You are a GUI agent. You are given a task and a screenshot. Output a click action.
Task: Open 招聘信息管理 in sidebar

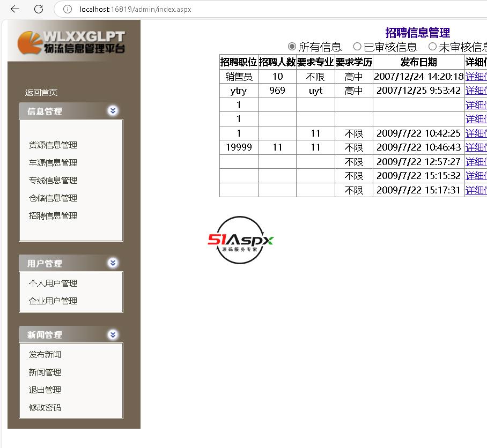[53, 215]
